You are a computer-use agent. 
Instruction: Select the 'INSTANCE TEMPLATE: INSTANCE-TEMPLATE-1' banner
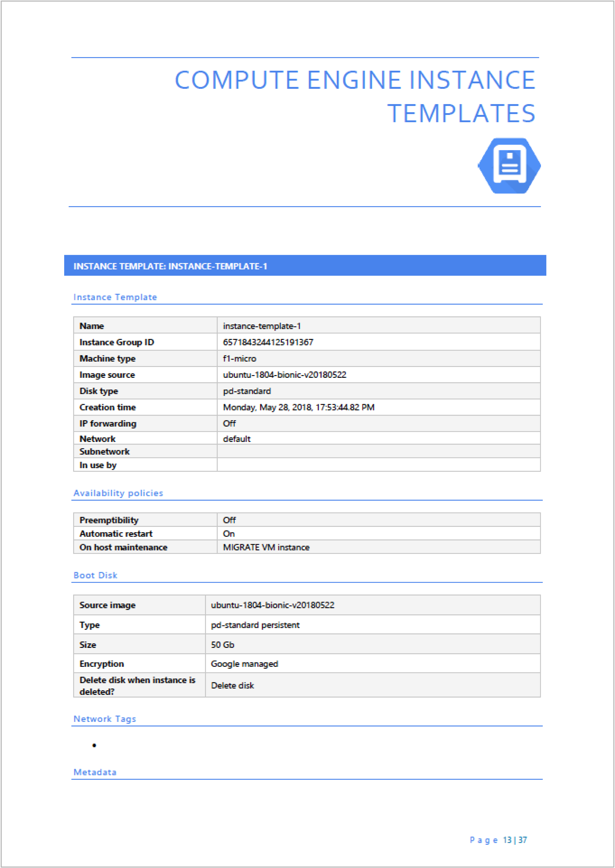tap(305, 265)
